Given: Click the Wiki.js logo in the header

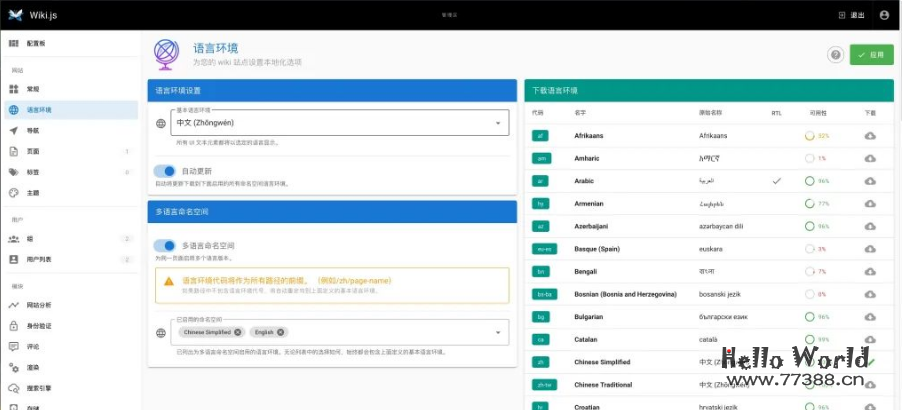Looking at the screenshot, I should (x=16, y=15).
